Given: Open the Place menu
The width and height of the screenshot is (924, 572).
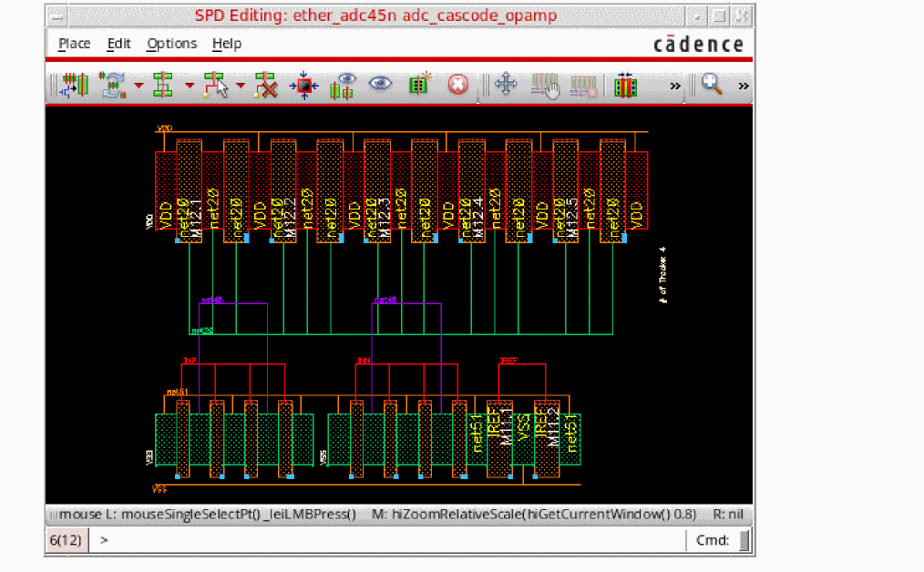Looking at the screenshot, I should (74, 44).
